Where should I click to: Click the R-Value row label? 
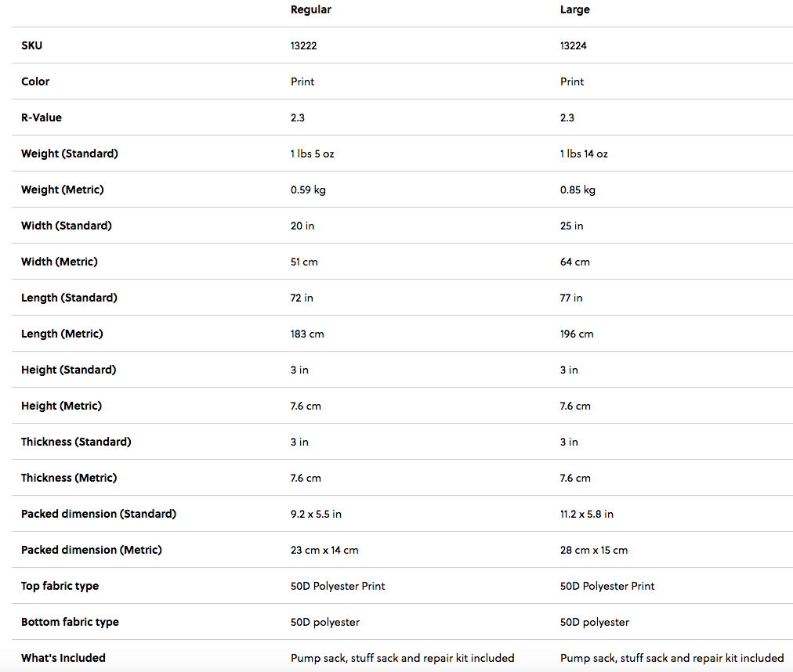pos(42,117)
